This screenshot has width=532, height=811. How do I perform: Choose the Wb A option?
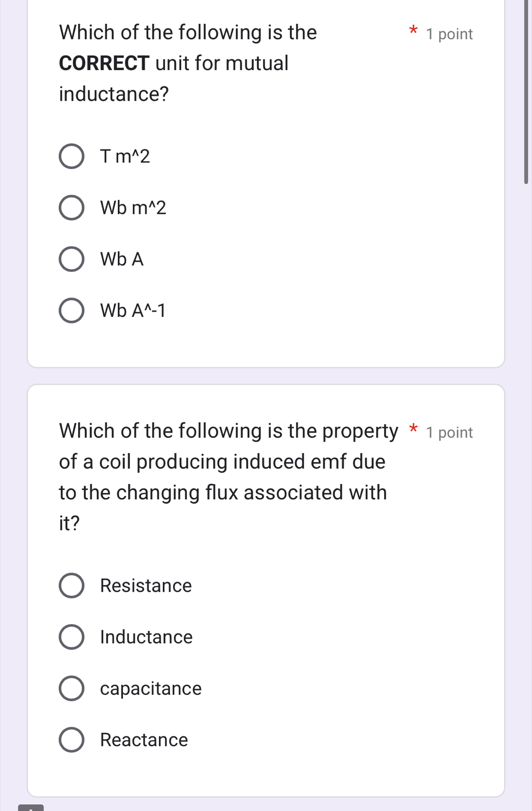click(73, 259)
